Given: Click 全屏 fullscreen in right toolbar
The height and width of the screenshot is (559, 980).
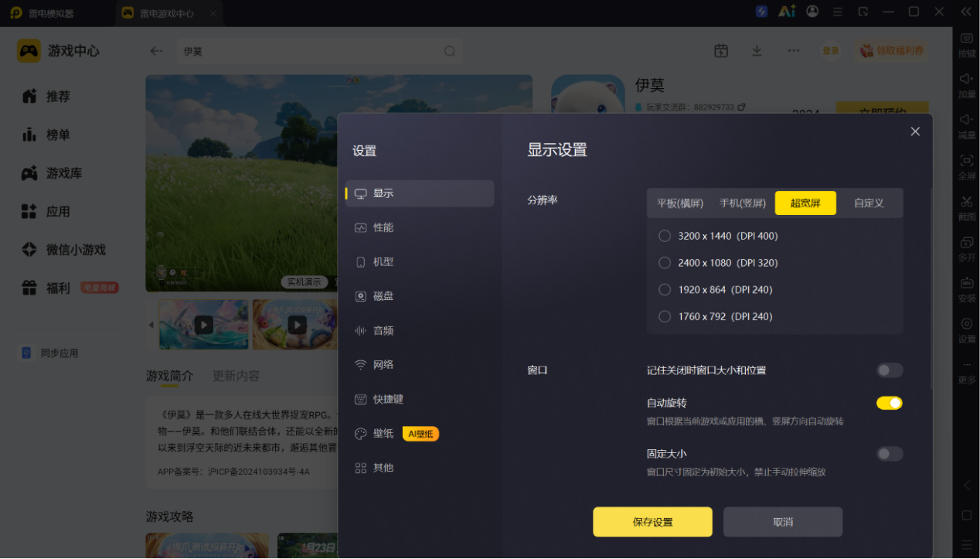Looking at the screenshot, I should [967, 166].
